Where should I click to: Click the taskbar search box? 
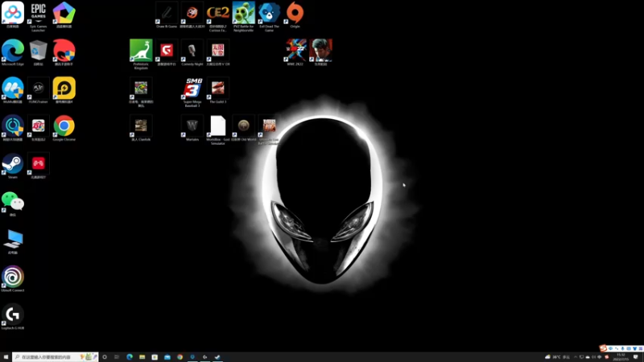tap(55, 357)
